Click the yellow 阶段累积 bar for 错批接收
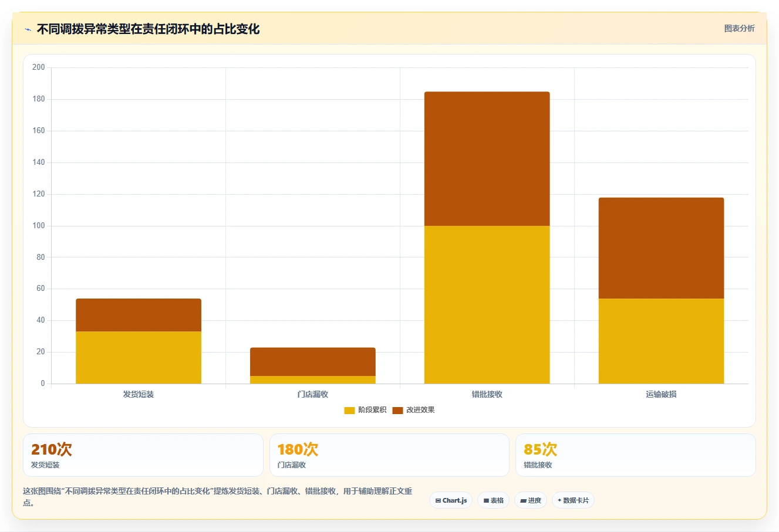This screenshot has width=779, height=532. click(x=487, y=305)
